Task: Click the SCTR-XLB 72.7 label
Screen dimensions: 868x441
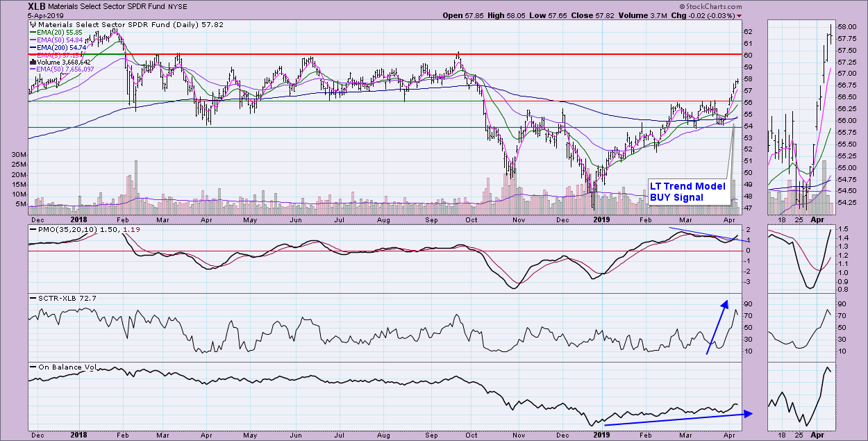Action: (66, 297)
